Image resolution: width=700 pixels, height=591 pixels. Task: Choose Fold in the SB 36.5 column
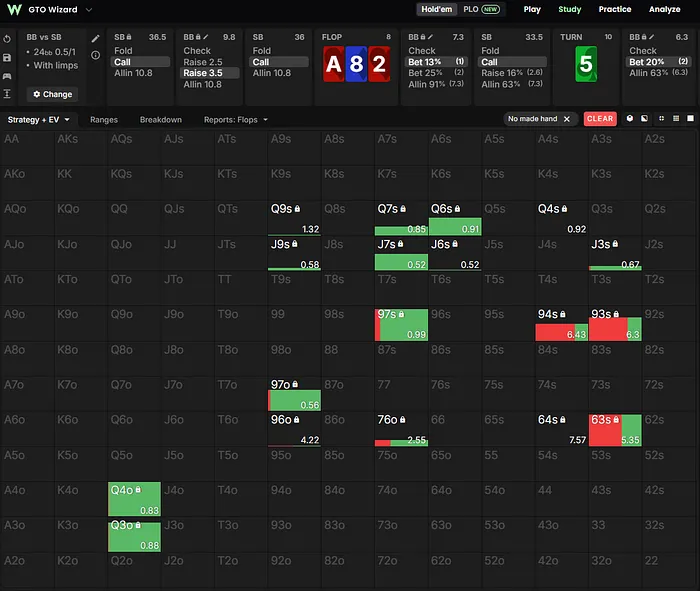[140, 51]
